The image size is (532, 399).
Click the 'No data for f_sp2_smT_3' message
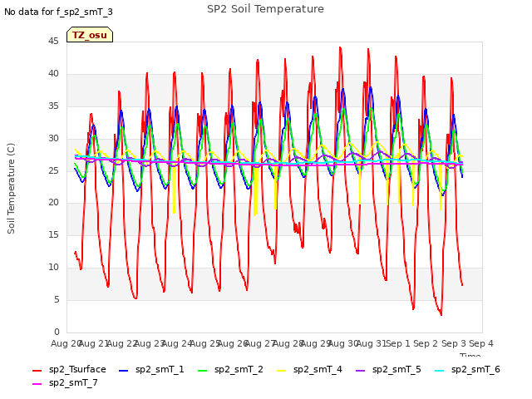[58, 12]
